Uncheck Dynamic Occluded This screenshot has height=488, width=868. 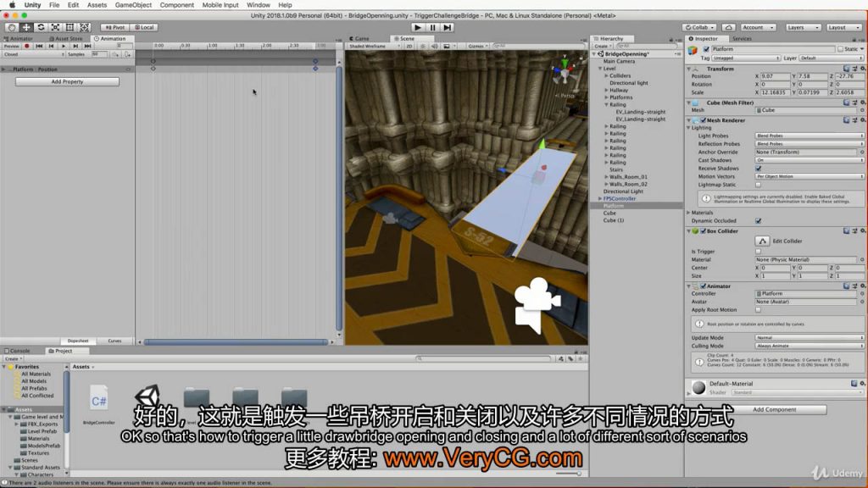point(759,221)
